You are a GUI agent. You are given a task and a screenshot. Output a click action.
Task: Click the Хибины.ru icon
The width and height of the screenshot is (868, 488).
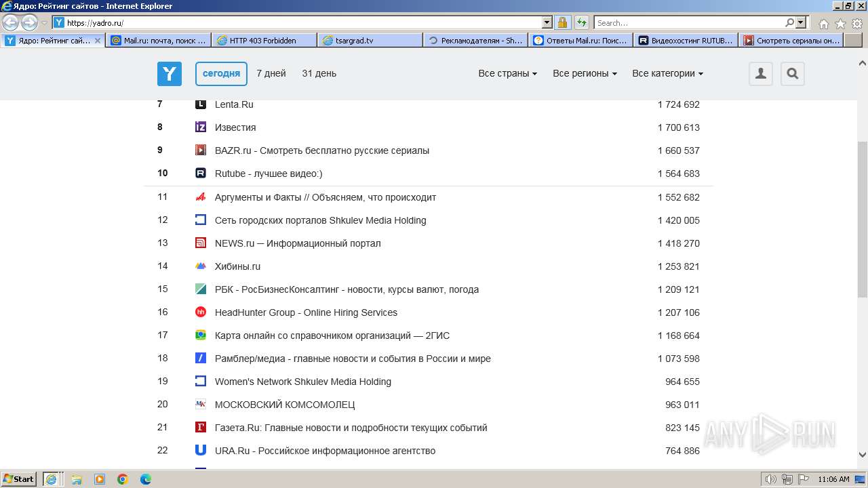[201, 266]
